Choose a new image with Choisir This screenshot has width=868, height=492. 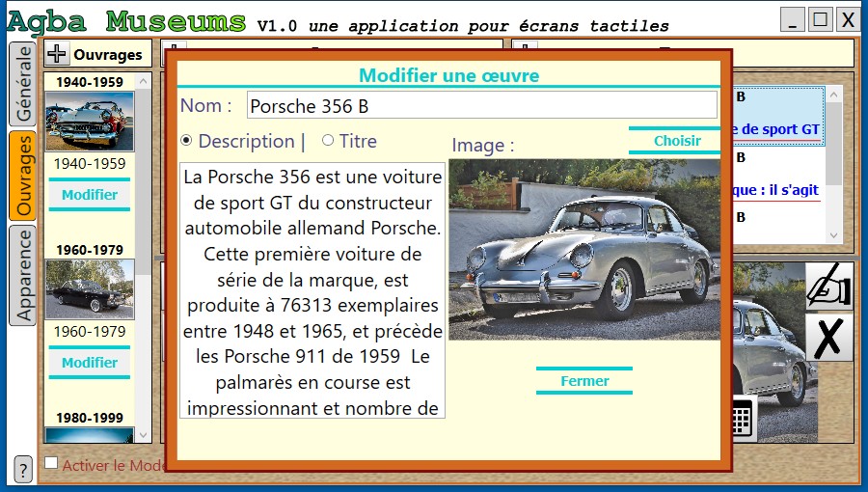point(676,141)
